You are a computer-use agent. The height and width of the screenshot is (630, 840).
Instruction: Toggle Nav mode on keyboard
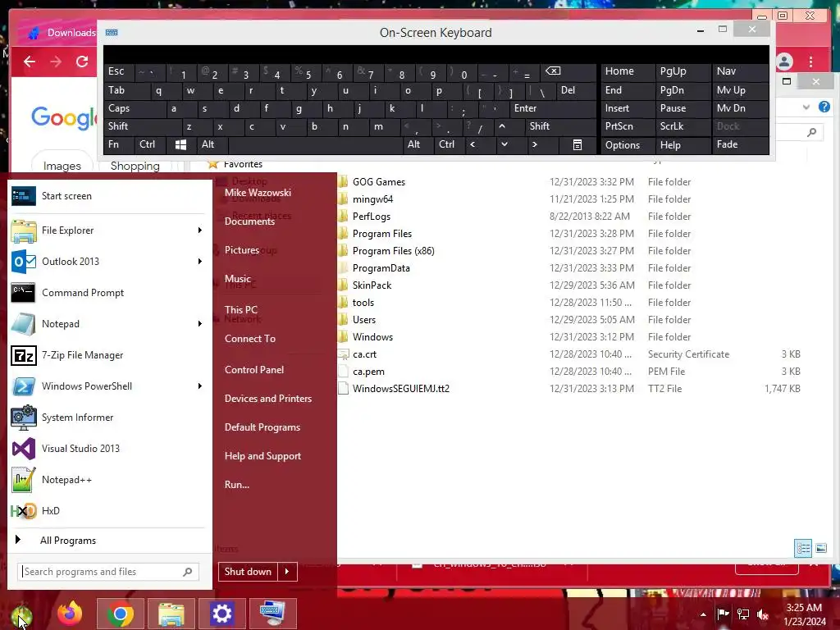tap(741, 71)
